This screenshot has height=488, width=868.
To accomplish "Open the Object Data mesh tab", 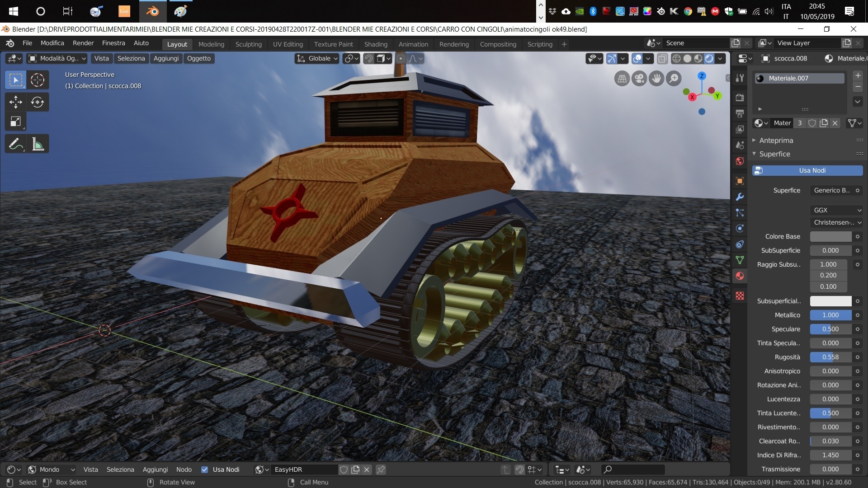I will (740, 260).
